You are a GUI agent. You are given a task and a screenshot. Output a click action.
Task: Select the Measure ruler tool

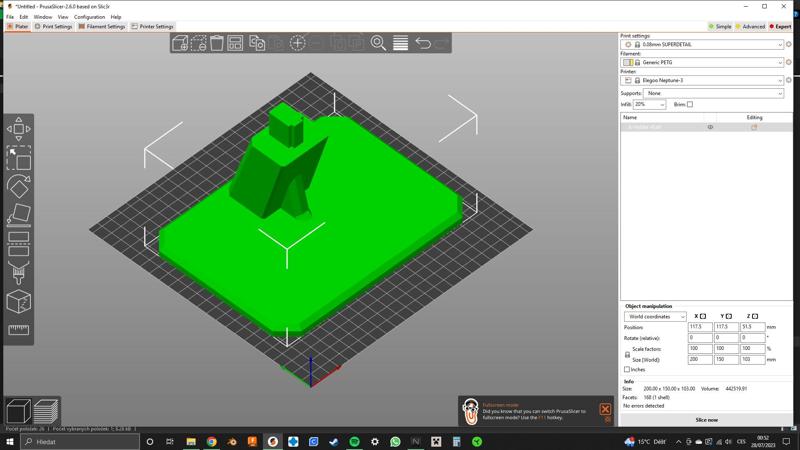[18, 330]
